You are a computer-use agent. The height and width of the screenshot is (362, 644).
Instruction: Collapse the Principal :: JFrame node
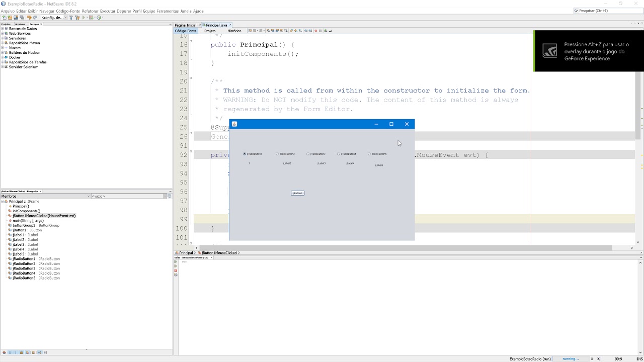coord(3,202)
